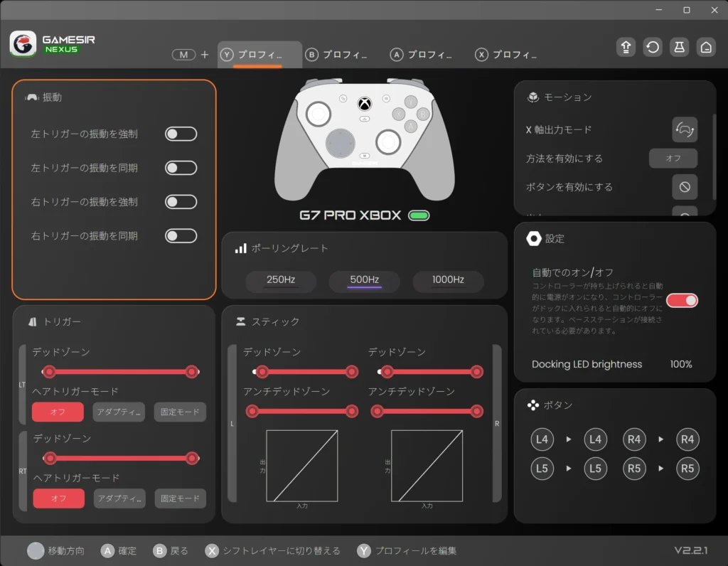Switch to the B profile tab

[336, 55]
